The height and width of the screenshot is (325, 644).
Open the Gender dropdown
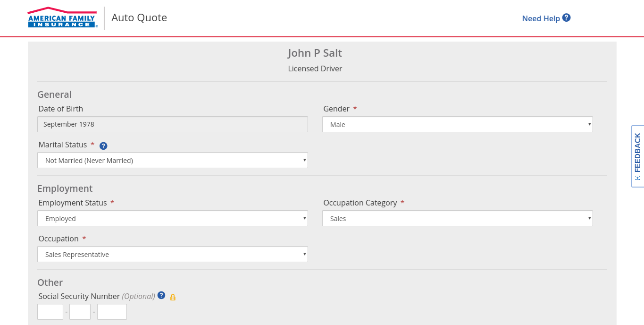pyautogui.click(x=457, y=125)
